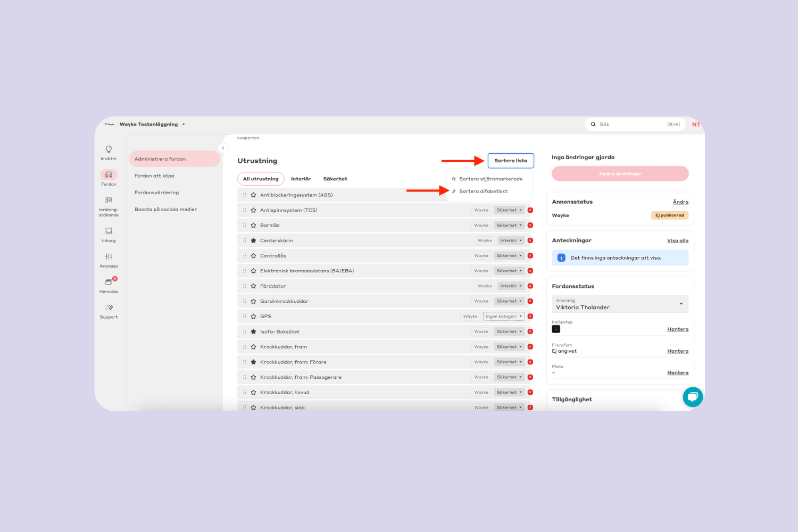Open Wayke Testanläggning account switcher
798x532 pixels.
(152, 124)
